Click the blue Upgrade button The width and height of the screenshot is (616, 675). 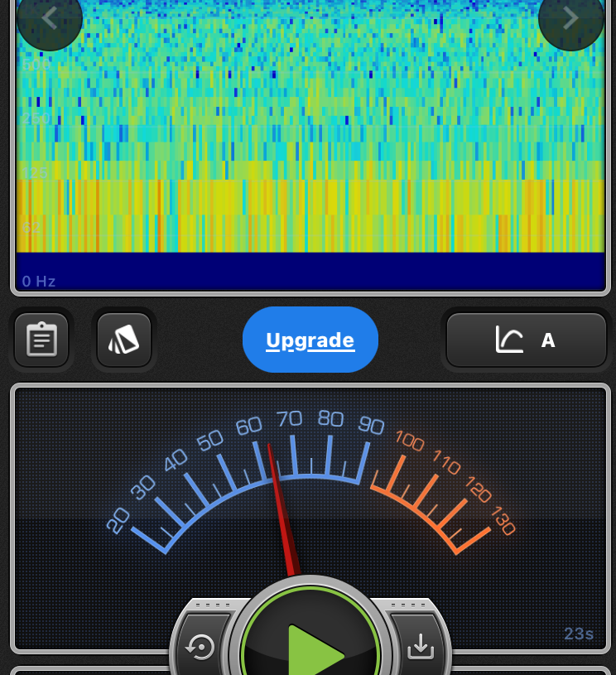(310, 340)
